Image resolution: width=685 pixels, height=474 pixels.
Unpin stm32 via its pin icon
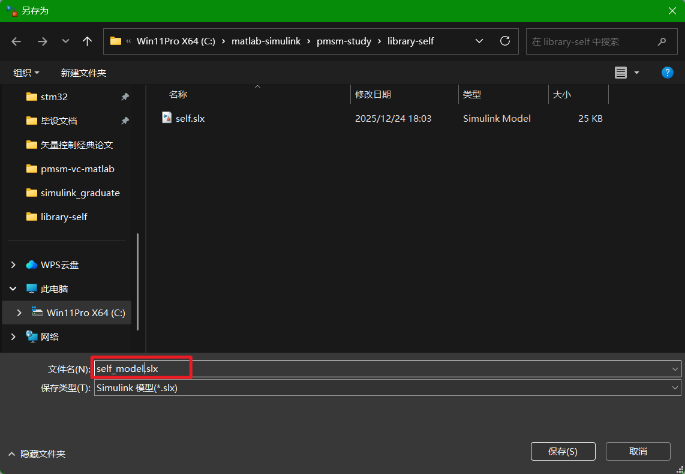[125, 97]
